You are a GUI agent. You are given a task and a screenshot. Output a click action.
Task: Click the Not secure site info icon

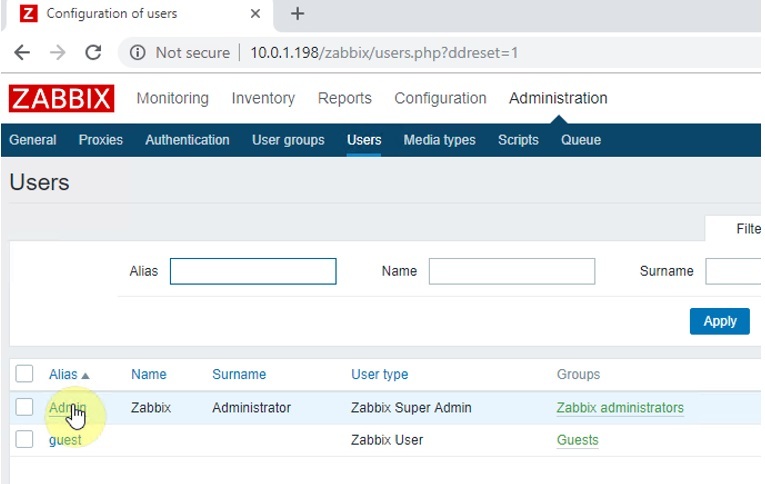[138, 53]
